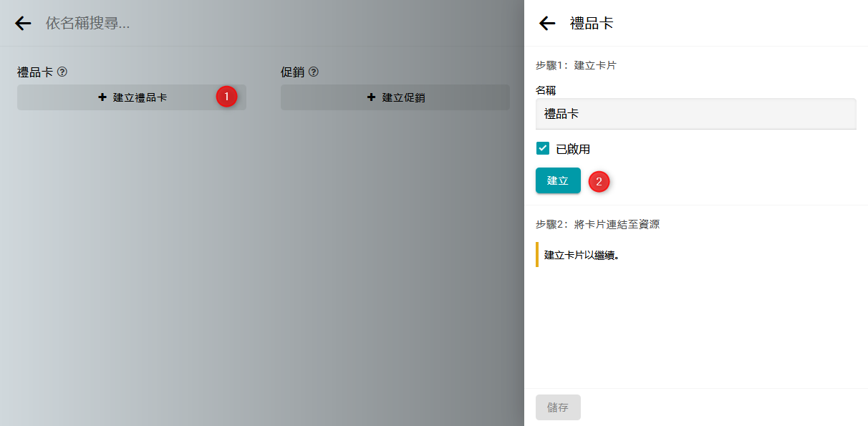
Task: Go back using the 禮品卡 panel arrow
Action: click(x=547, y=23)
